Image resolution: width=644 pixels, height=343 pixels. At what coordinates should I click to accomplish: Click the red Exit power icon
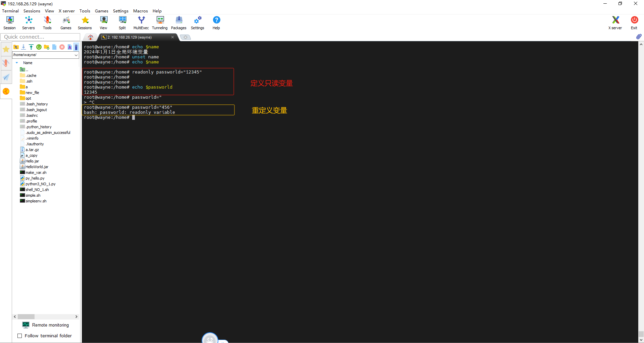click(634, 23)
